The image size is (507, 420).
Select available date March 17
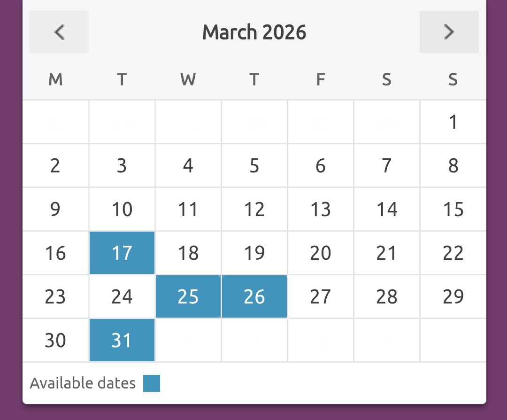(x=122, y=253)
